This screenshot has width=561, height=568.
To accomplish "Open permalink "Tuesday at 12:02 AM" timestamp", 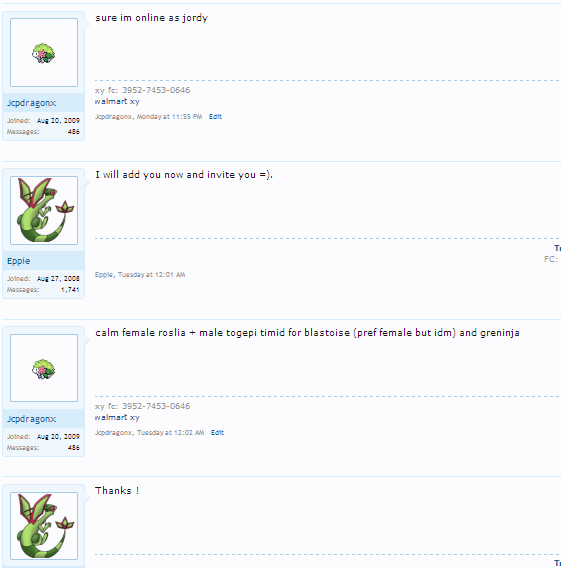I will pyautogui.click(x=170, y=433).
